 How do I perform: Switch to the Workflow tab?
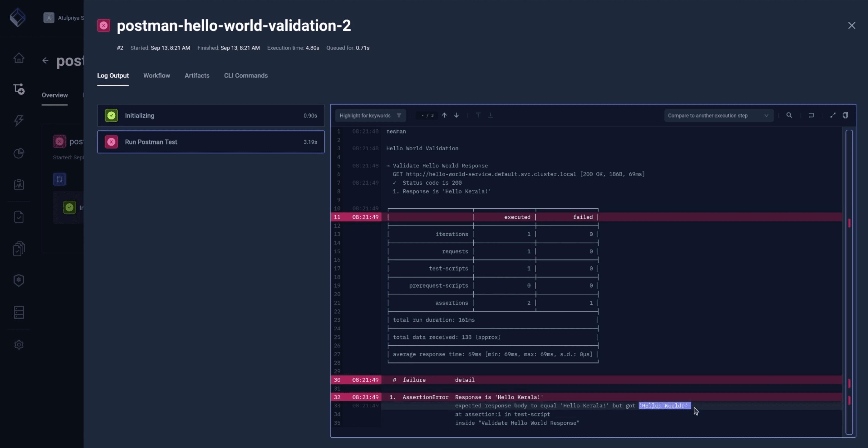(x=157, y=75)
